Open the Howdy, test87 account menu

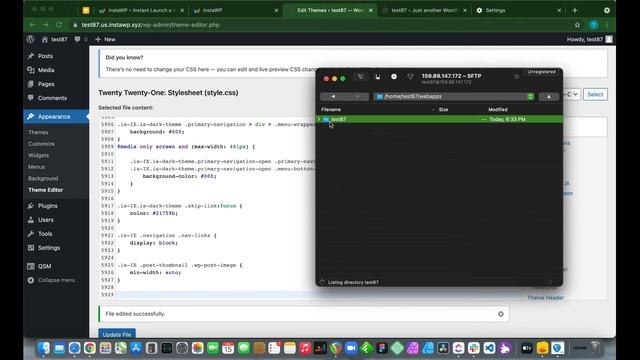(589, 39)
